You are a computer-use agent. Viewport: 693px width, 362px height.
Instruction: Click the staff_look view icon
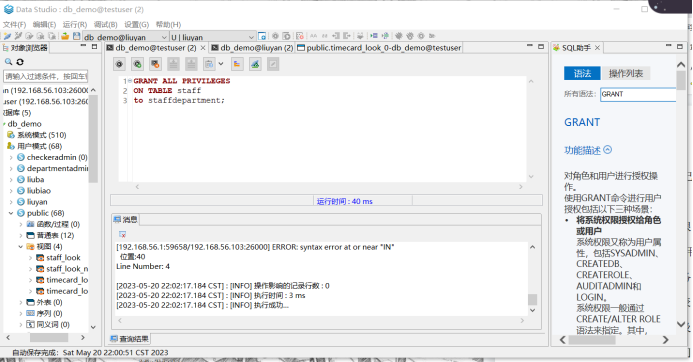click(40, 258)
